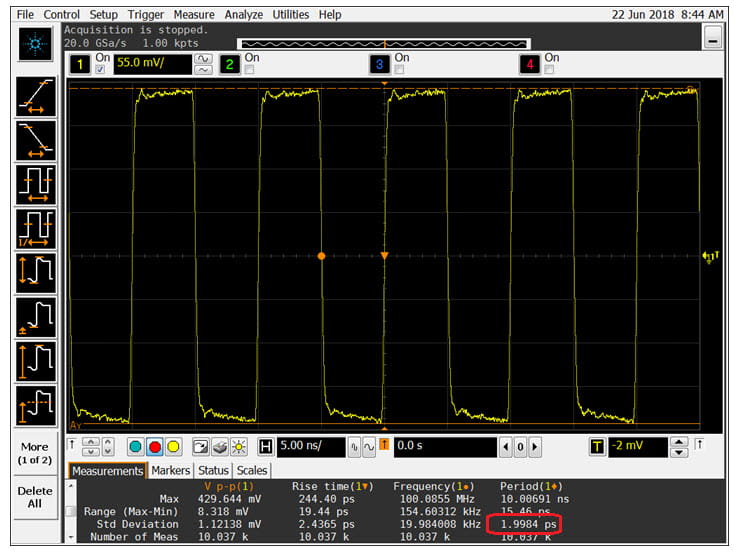The width and height of the screenshot is (734, 552).
Task: Click the Keysight logo icon at top left
Action: point(35,45)
